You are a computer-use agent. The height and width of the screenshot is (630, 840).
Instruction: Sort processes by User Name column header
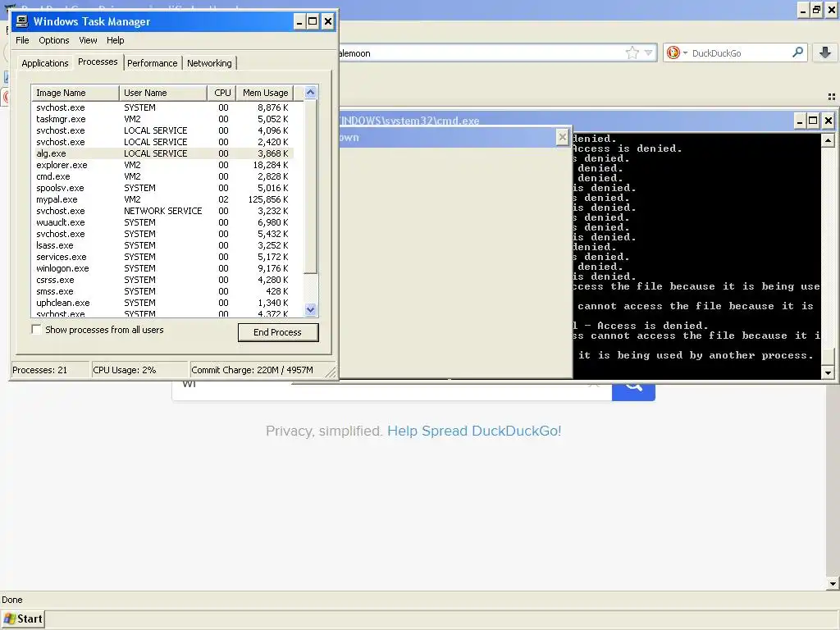coord(163,93)
